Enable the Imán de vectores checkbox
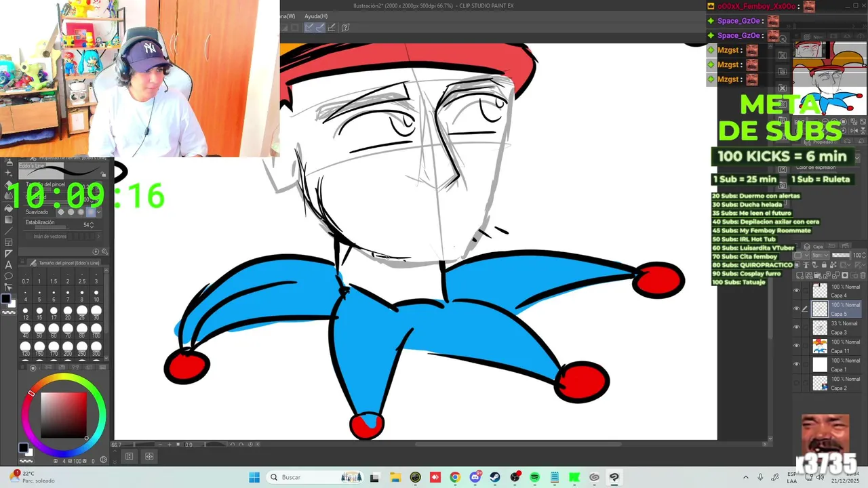 (x=27, y=237)
